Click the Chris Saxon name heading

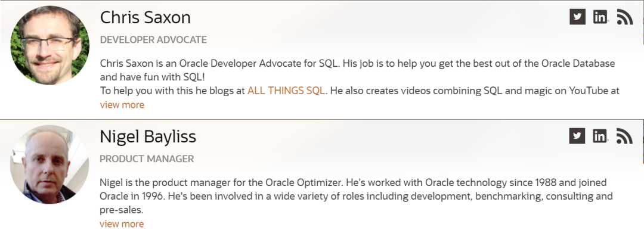(145, 17)
